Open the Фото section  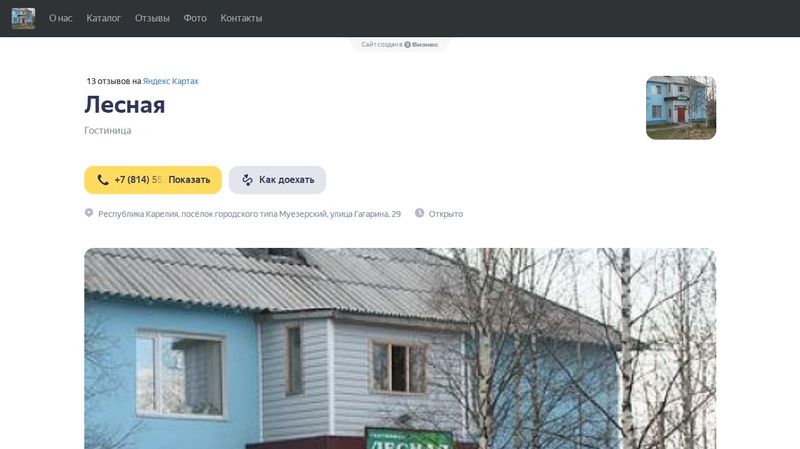coord(195,18)
